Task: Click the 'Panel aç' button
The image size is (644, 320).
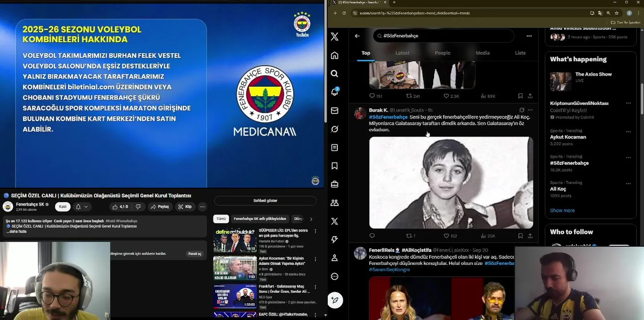Action: tap(195, 254)
